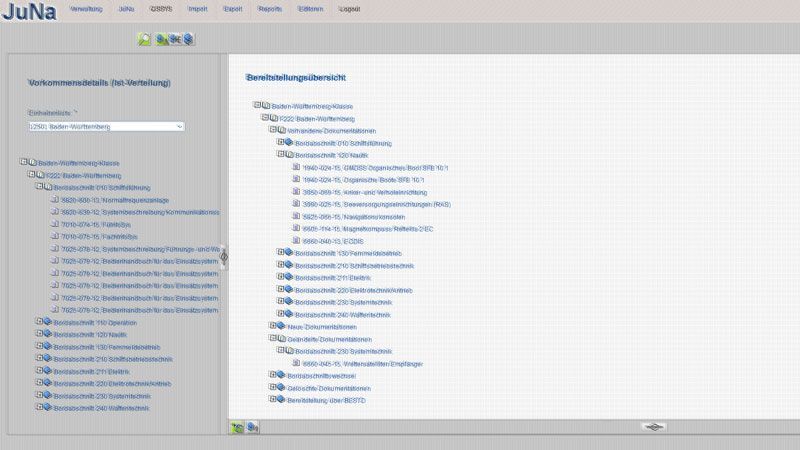800x450 pixels.
Task: Click the book icon of Geänderte Dokumentationen
Action: tap(281, 338)
